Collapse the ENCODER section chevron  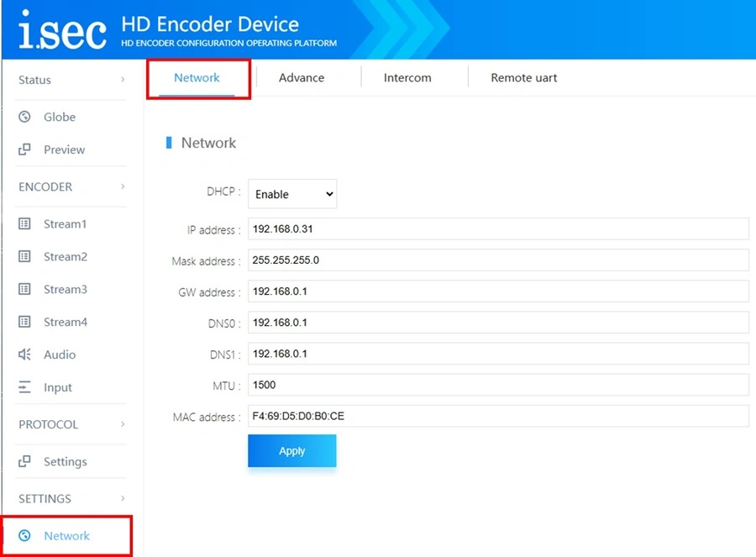tap(123, 187)
